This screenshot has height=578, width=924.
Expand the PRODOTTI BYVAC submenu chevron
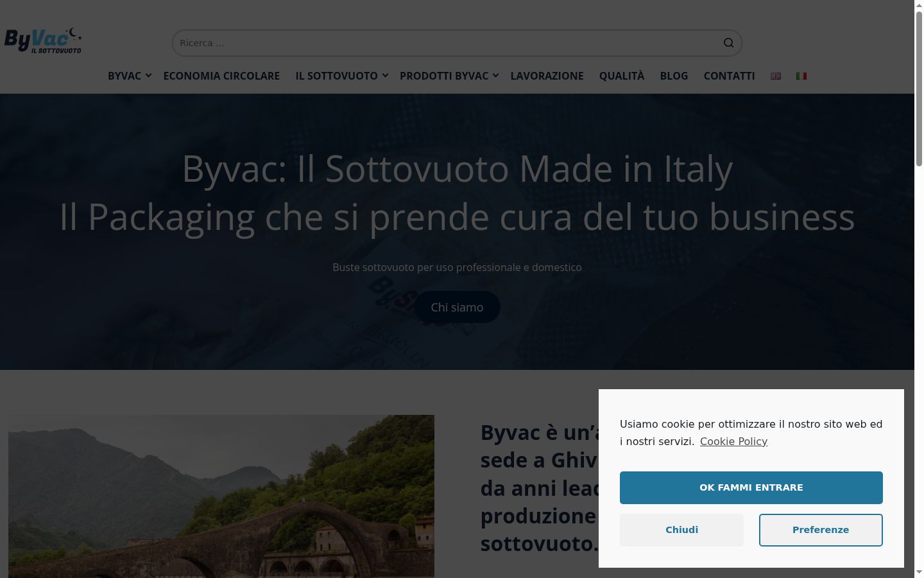(495, 76)
